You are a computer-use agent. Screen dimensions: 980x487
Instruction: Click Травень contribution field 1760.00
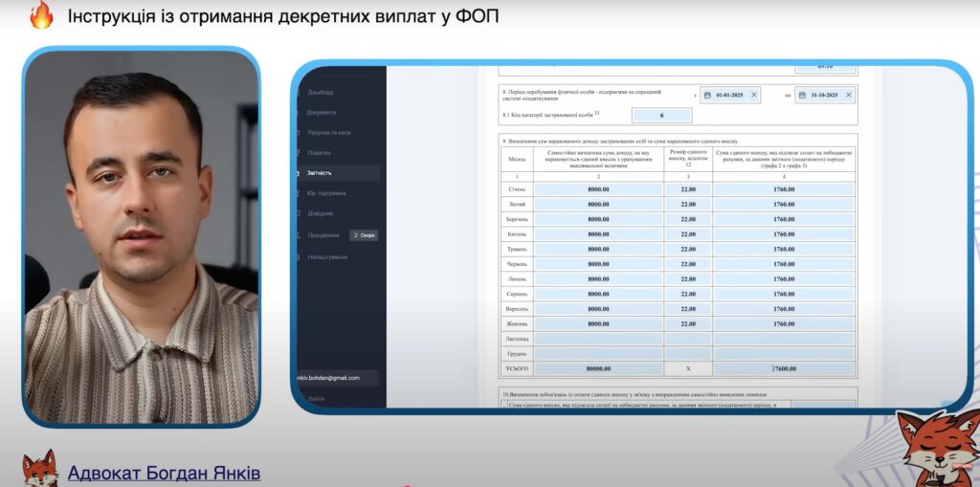tap(784, 249)
